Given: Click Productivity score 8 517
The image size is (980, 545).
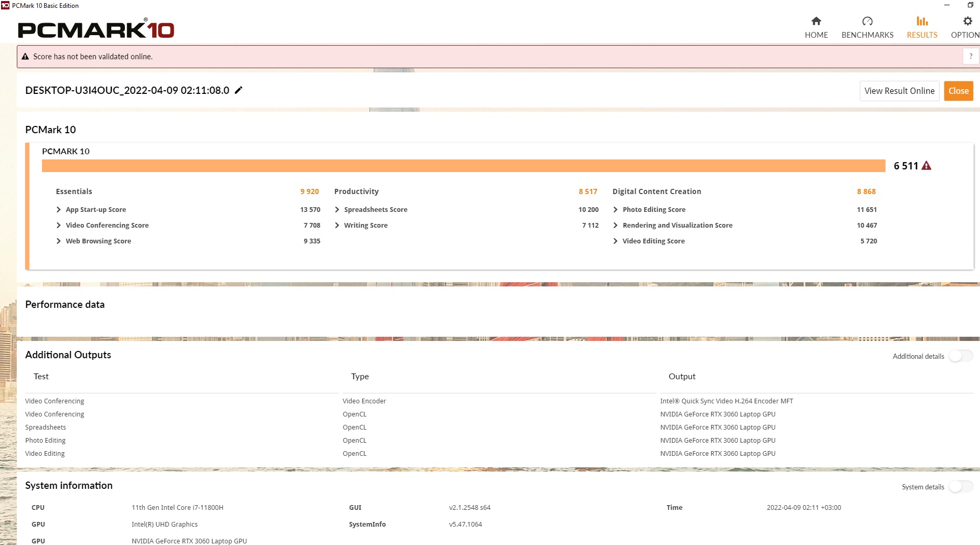Looking at the screenshot, I should pos(588,191).
